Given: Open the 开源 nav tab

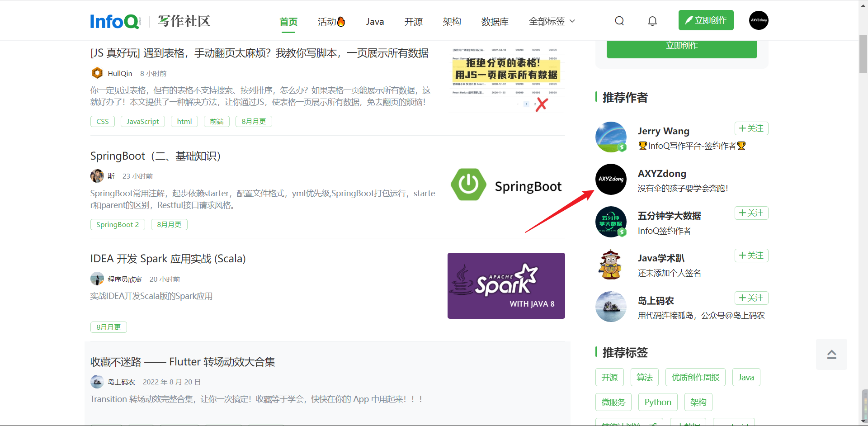Looking at the screenshot, I should 414,22.
